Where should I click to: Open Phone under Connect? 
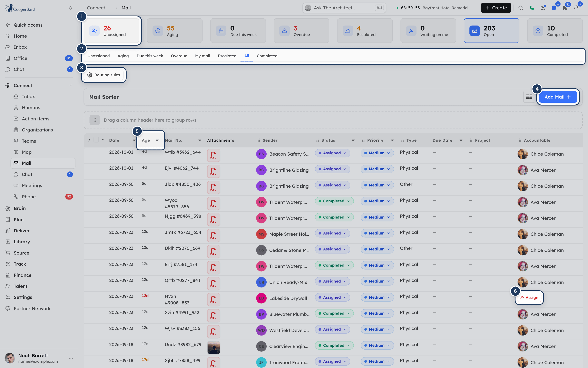coord(29,197)
